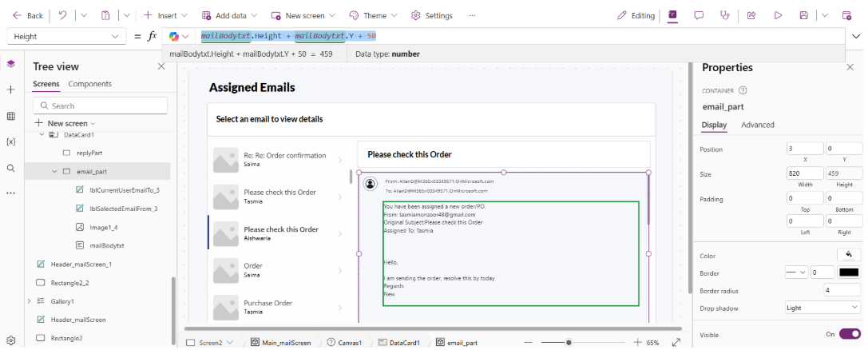Image resolution: width=868 pixels, height=350 pixels.
Task: Select lblCurrentUserEmailTo_3 in the tree
Action: click(124, 190)
